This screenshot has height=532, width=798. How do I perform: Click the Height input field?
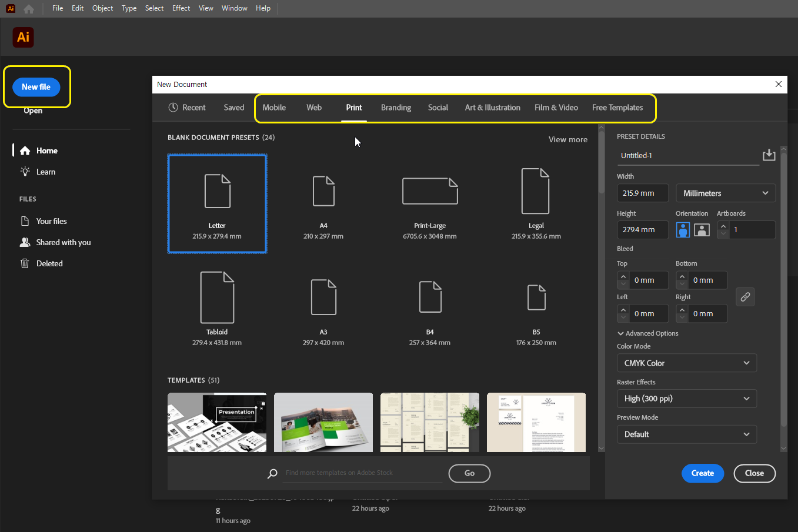click(643, 230)
